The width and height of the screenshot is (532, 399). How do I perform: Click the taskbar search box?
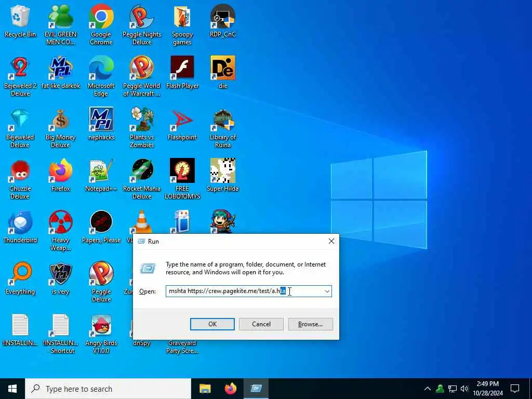click(108, 389)
